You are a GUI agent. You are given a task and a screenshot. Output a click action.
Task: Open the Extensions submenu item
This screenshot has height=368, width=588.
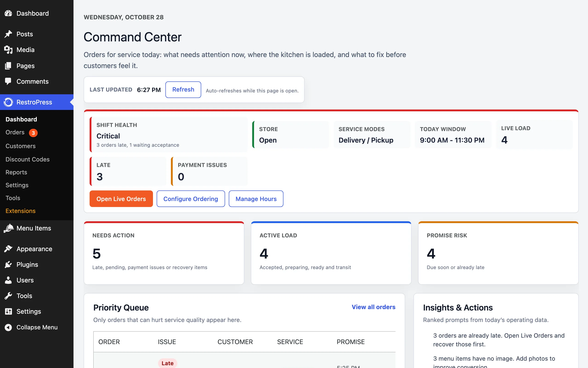21,211
